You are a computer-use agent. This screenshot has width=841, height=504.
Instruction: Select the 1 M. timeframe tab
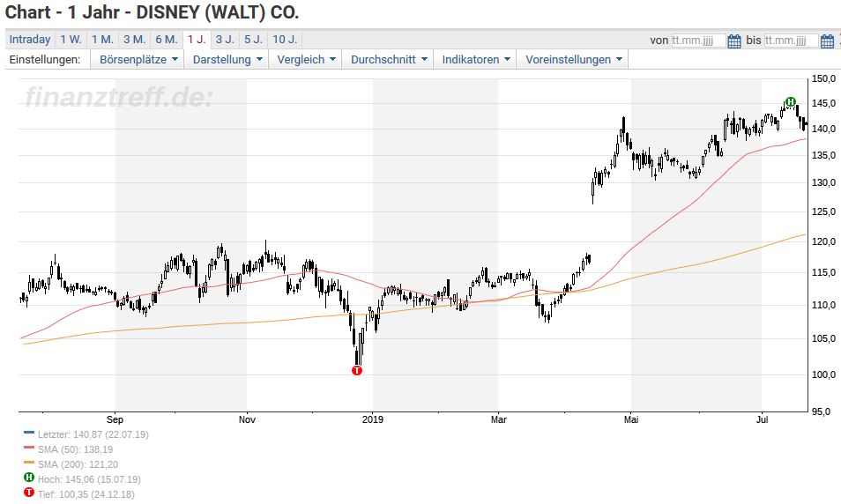click(102, 39)
